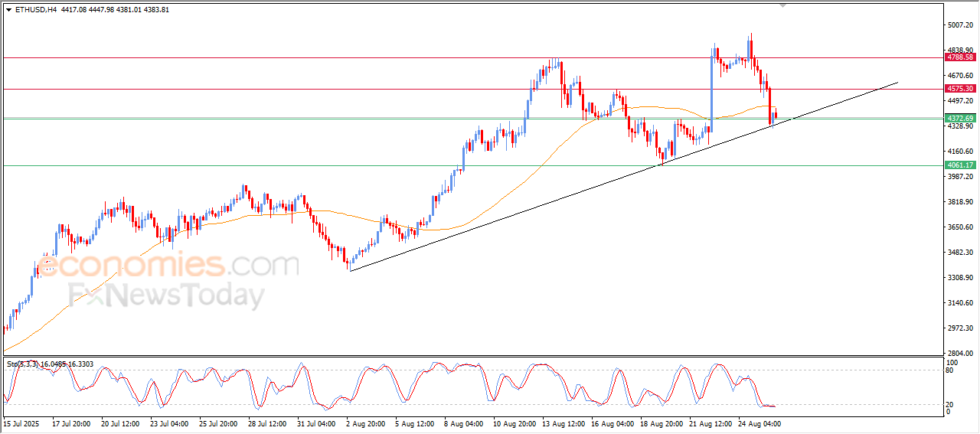The image size is (980, 434).
Task: Click the 4670.60 price axis value
Action: point(959,76)
